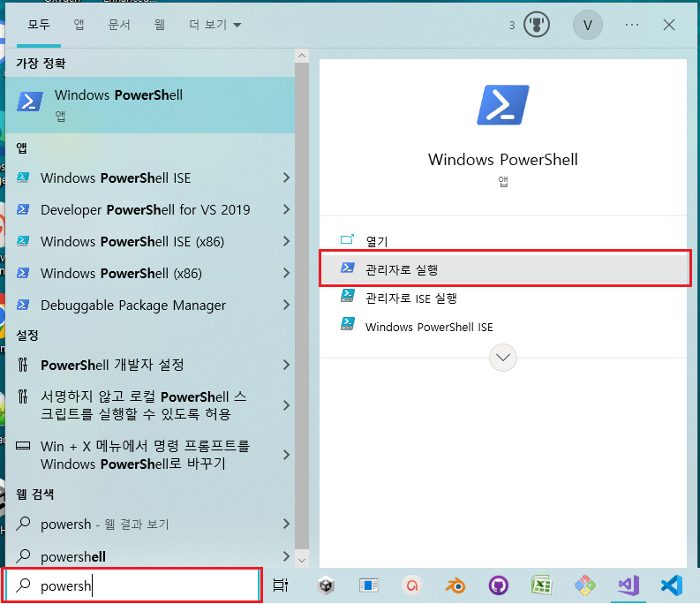Open Excel from the taskbar
This screenshot has width=700, height=604.
pyautogui.click(x=541, y=585)
